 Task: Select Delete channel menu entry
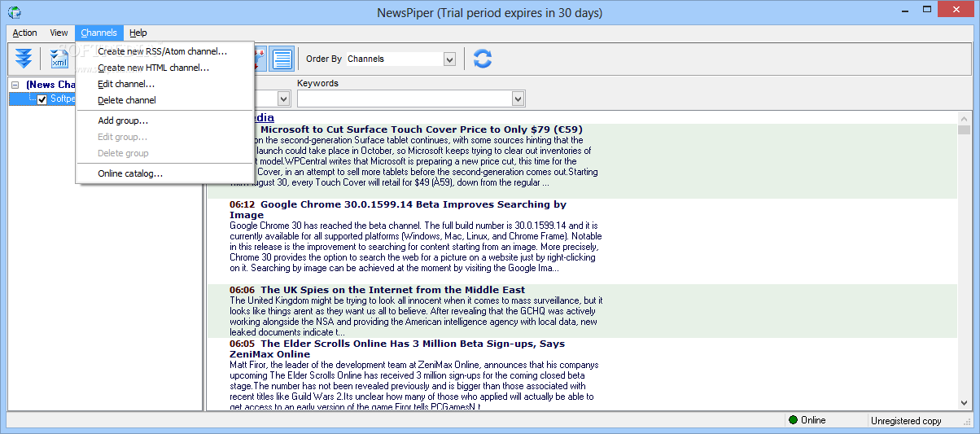click(x=164, y=100)
